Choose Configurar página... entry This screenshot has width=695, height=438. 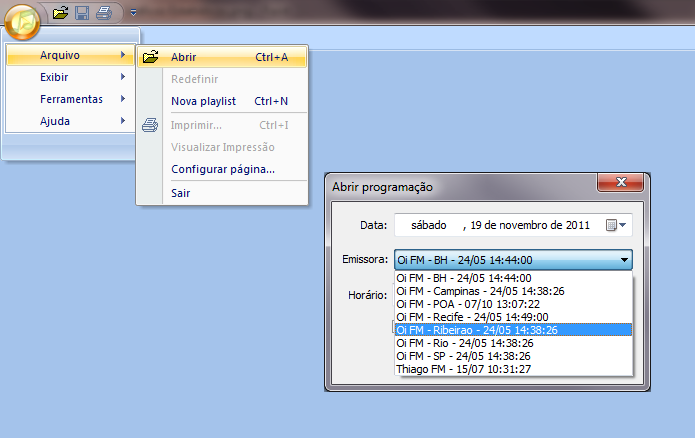(x=222, y=169)
